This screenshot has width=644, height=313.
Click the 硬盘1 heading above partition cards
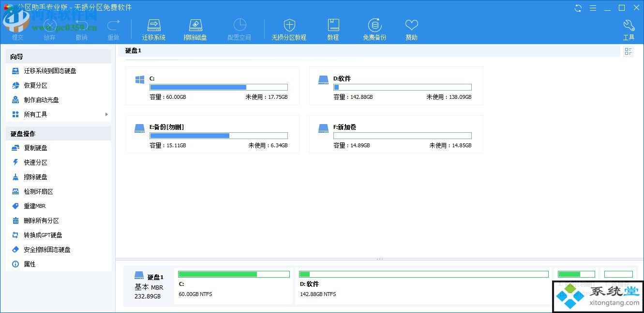click(x=133, y=50)
